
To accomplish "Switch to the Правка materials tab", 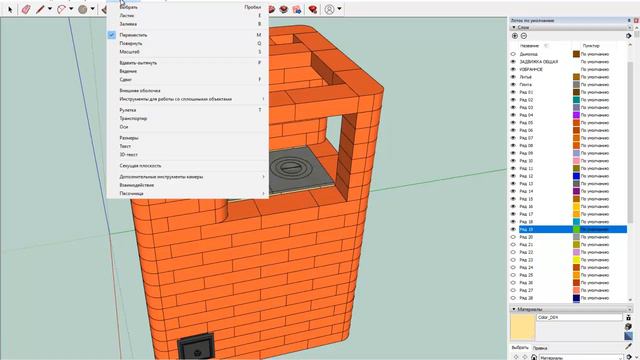I will [x=540, y=348].
